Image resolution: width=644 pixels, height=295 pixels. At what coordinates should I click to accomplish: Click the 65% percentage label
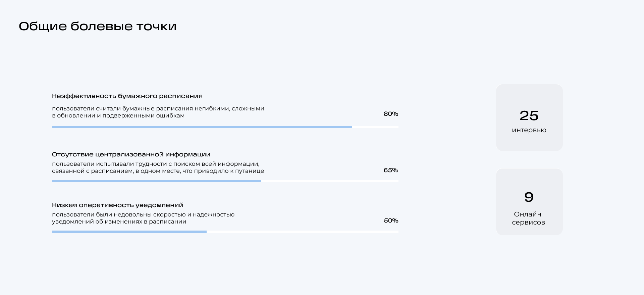click(x=391, y=170)
